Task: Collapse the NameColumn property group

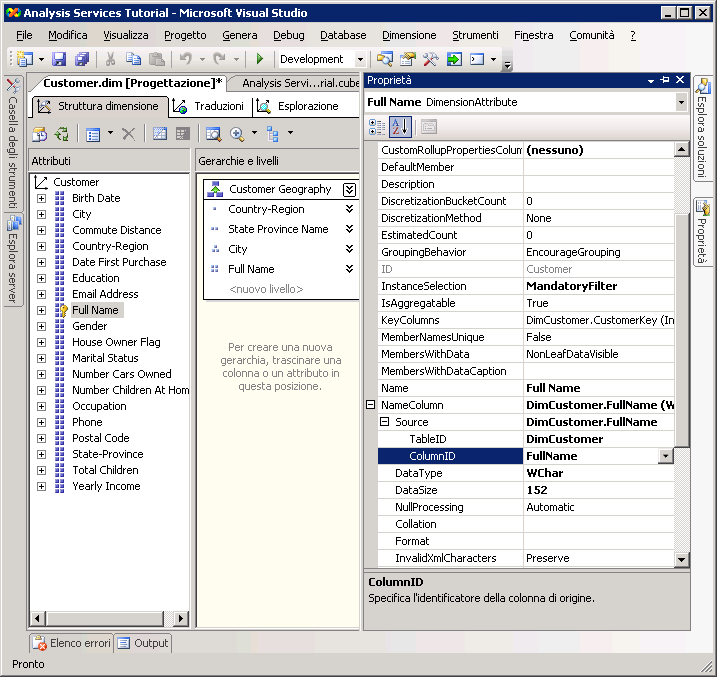Action: (371, 405)
